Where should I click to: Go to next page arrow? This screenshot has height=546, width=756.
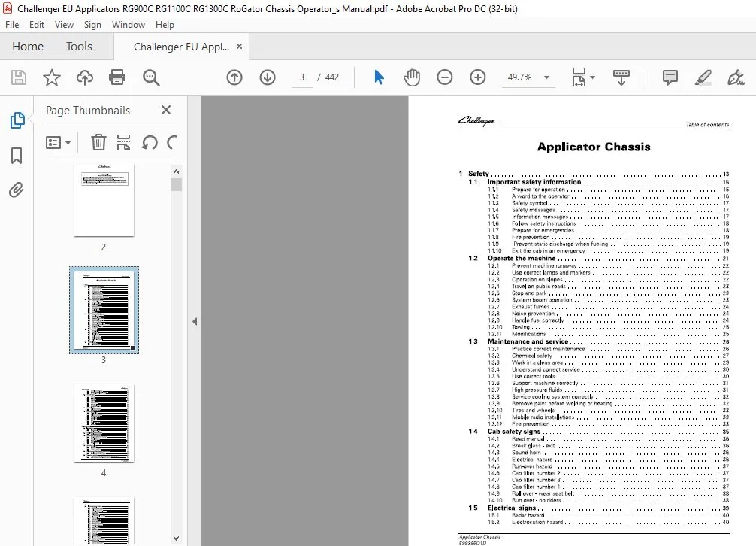pos(267,77)
